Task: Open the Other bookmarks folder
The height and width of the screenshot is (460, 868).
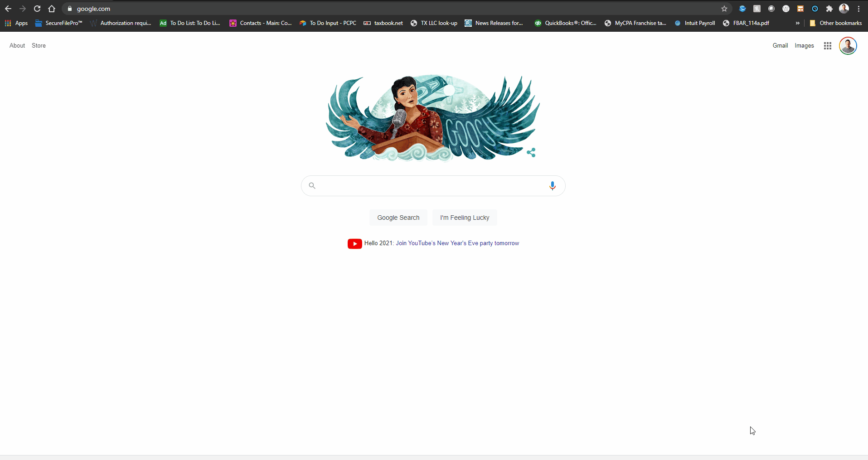Action: click(835, 23)
